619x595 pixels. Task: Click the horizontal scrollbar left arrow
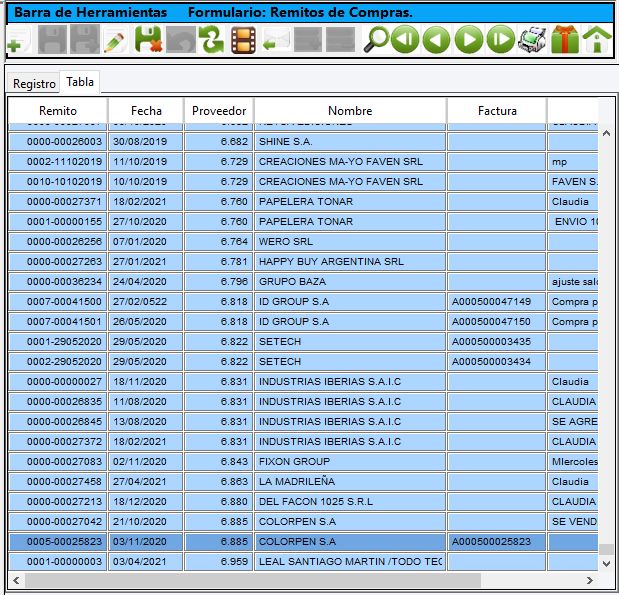coord(16,580)
